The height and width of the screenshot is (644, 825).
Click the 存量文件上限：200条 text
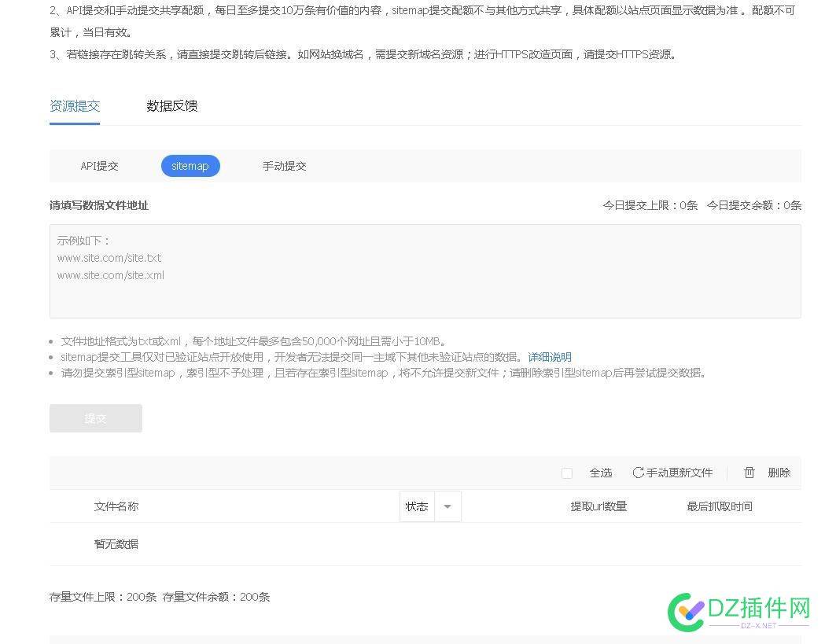click(103, 597)
